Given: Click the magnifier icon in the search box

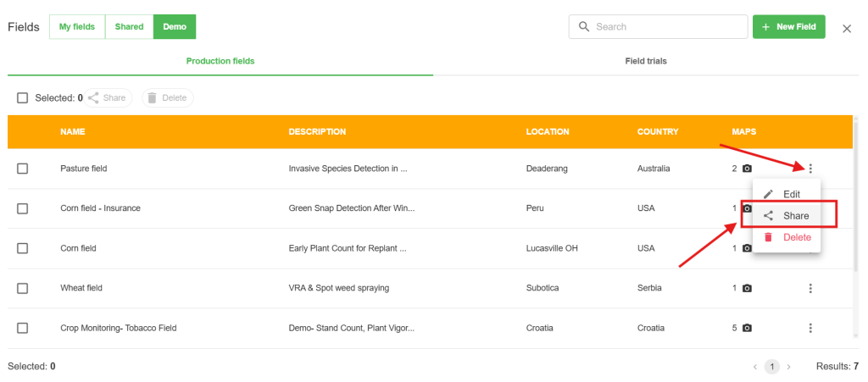Looking at the screenshot, I should point(584,27).
